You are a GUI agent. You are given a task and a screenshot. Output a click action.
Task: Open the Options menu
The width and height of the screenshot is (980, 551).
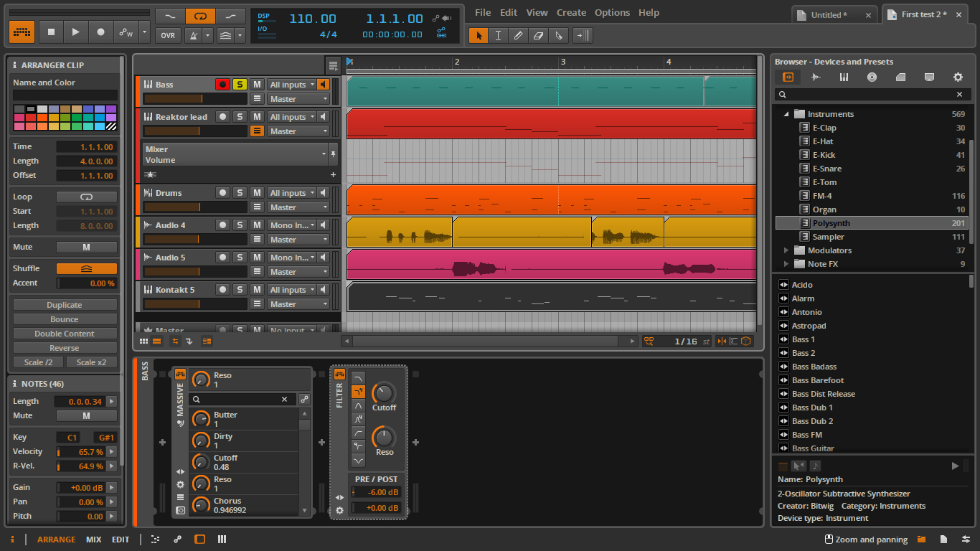tap(611, 12)
